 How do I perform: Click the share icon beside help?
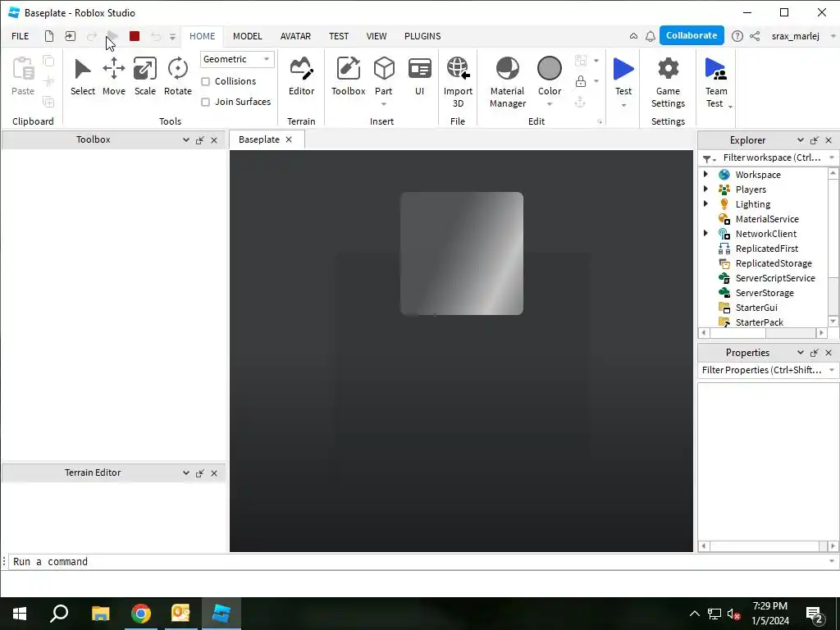755,36
